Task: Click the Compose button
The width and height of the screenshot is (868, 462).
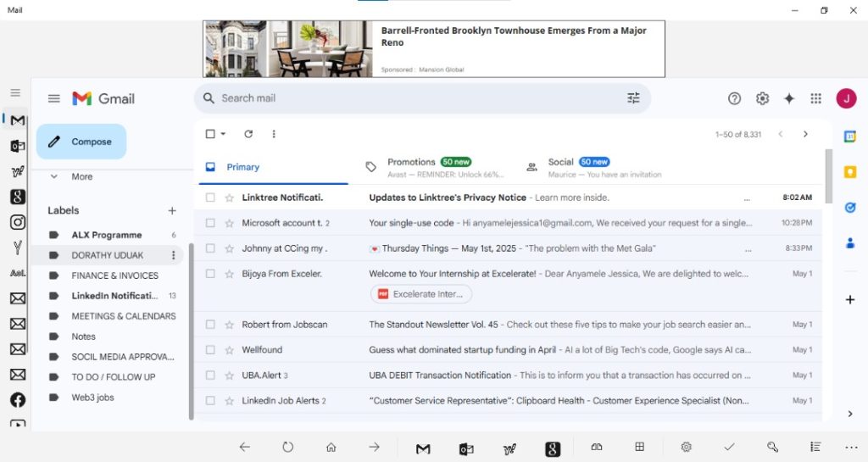Action: pyautogui.click(x=81, y=142)
